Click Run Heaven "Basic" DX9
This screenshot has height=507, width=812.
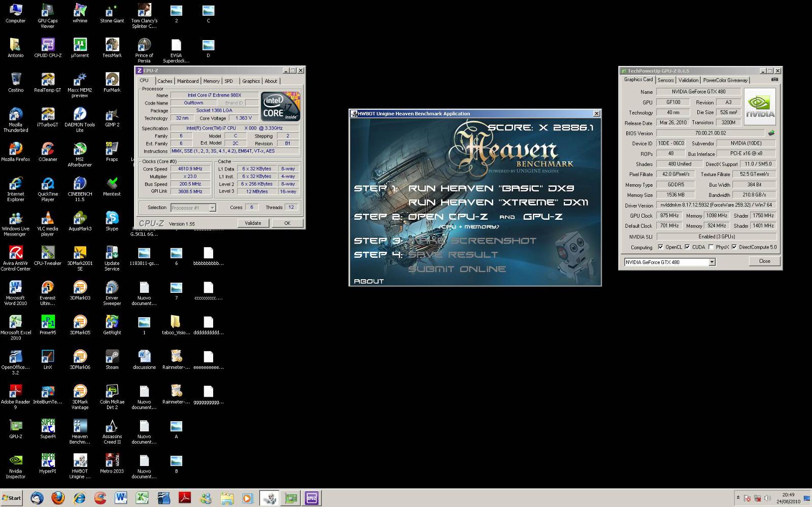[x=491, y=188]
